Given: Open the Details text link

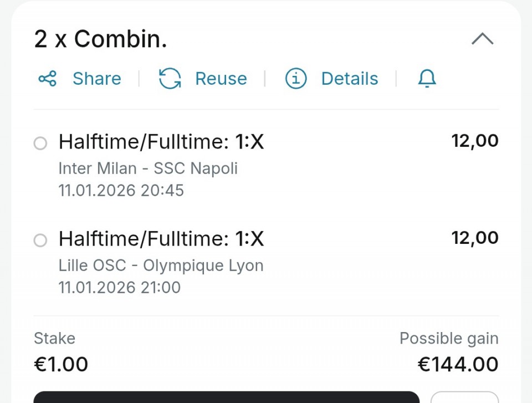Looking at the screenshot, I should [x=349, y=79].
